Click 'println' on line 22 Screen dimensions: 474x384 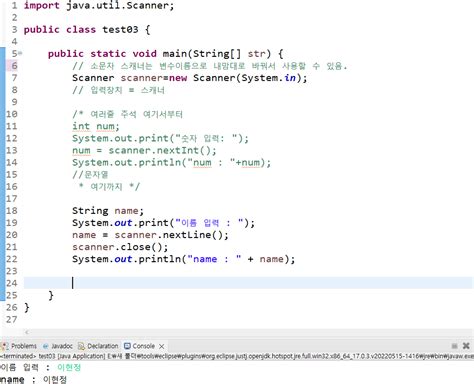click(x=159, y=259)
